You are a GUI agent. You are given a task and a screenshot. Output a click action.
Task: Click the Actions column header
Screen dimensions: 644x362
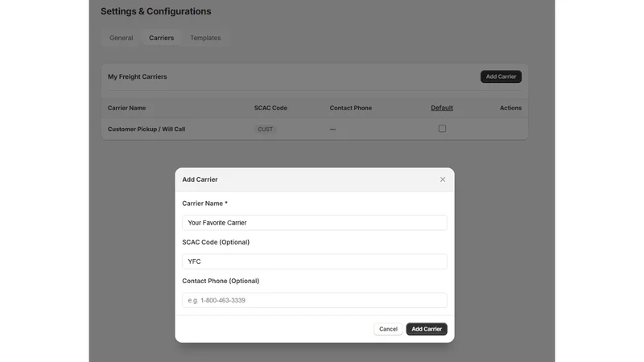(x=510, y=108)
